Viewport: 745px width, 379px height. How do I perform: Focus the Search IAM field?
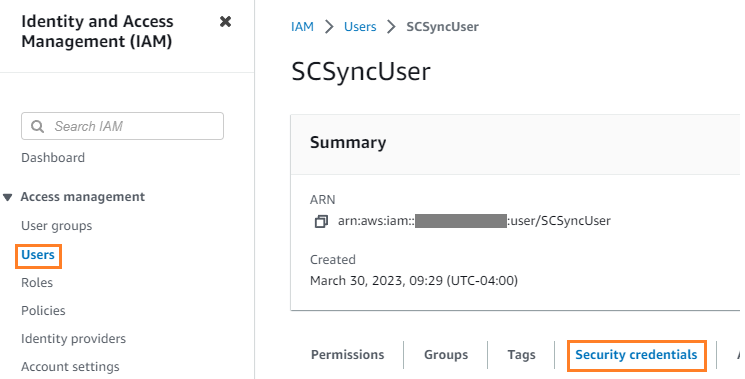point(122,126)
